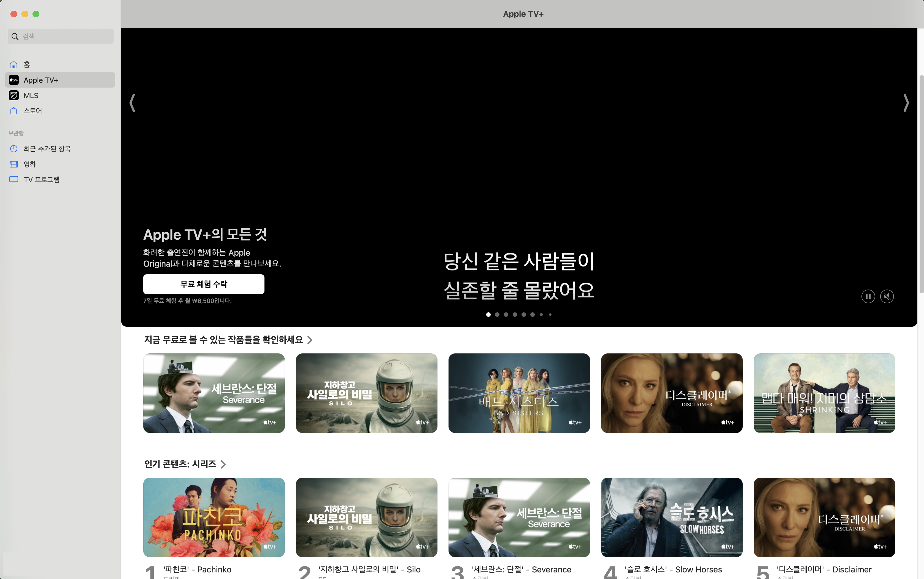Open Silo thumbnail in free section

pos(366,393)
